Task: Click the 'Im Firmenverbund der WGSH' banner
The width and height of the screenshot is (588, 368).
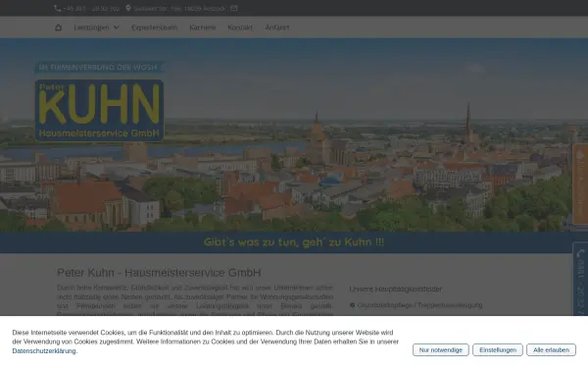Action: pos(98,68)
